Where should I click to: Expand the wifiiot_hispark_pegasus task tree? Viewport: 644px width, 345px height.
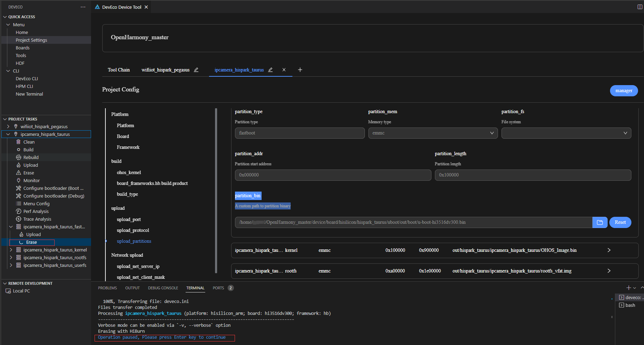click(x=8, y=126)
